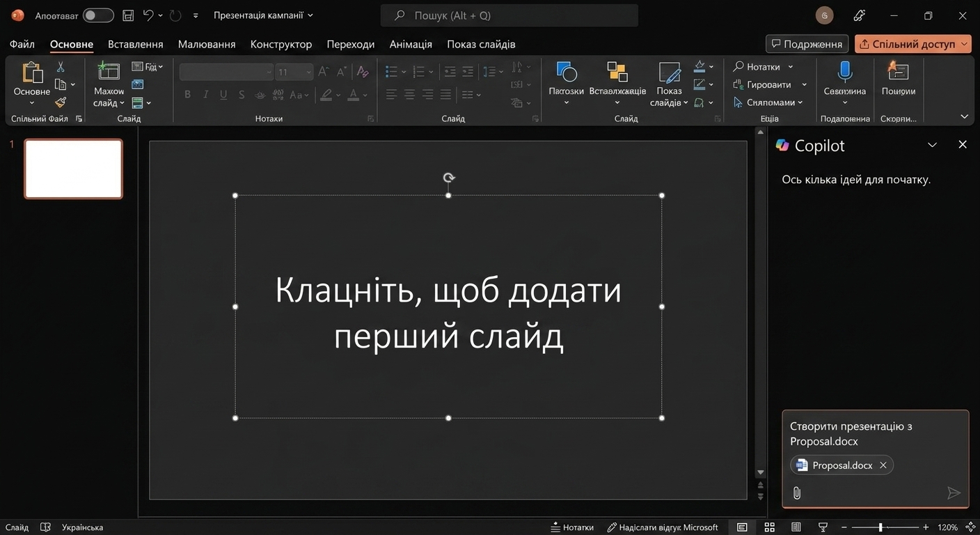
Task: Increase font size with A˄ icon
Action: point(324,72)
